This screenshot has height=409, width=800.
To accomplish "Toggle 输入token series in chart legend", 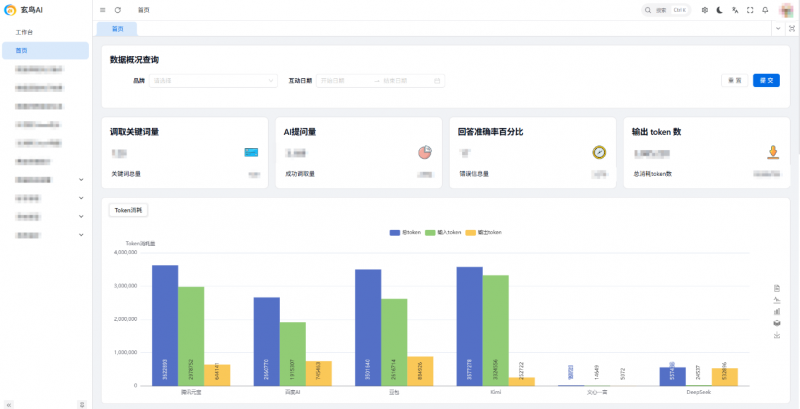I will pyautogui.click(x=442, y=232).
